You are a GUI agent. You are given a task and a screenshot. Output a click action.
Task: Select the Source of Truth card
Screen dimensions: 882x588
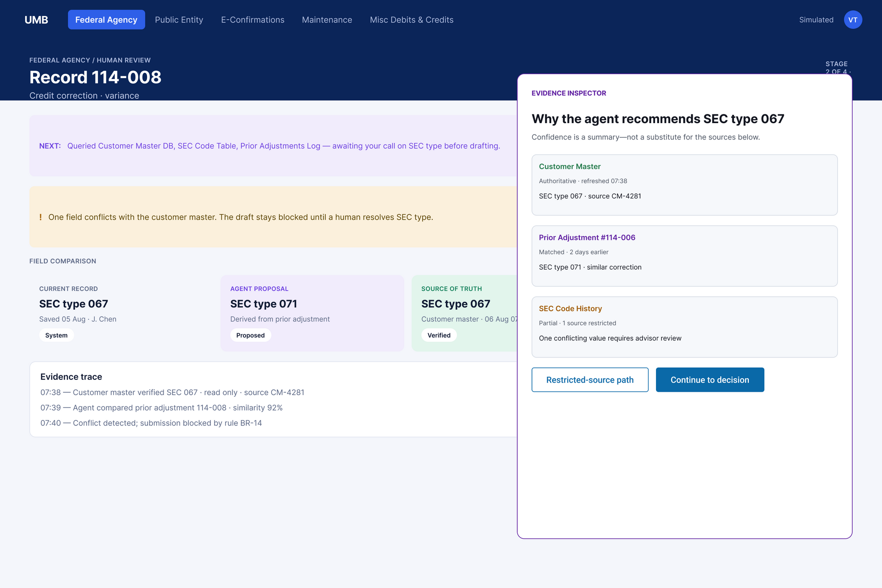(x=464, y=313)
